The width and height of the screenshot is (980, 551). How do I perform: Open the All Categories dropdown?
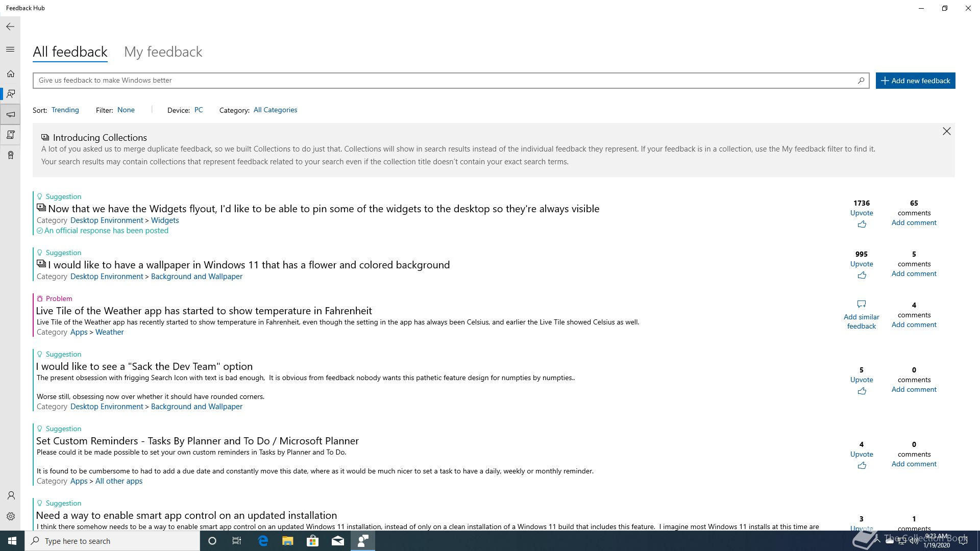click(x=276, y=110)
